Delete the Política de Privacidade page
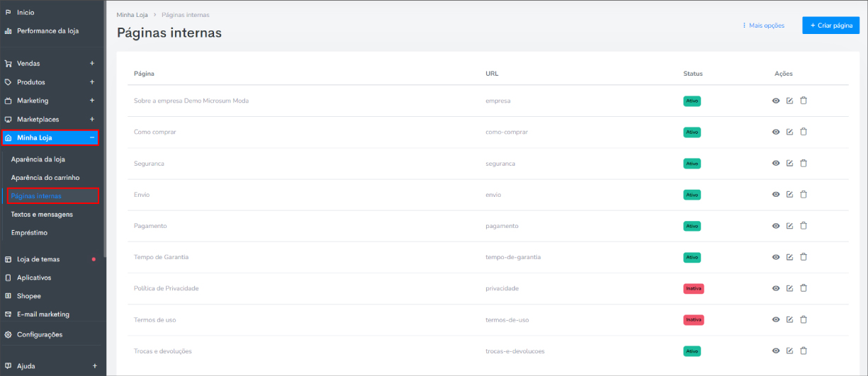Screen dimensions: 868x376 [804, 288]
